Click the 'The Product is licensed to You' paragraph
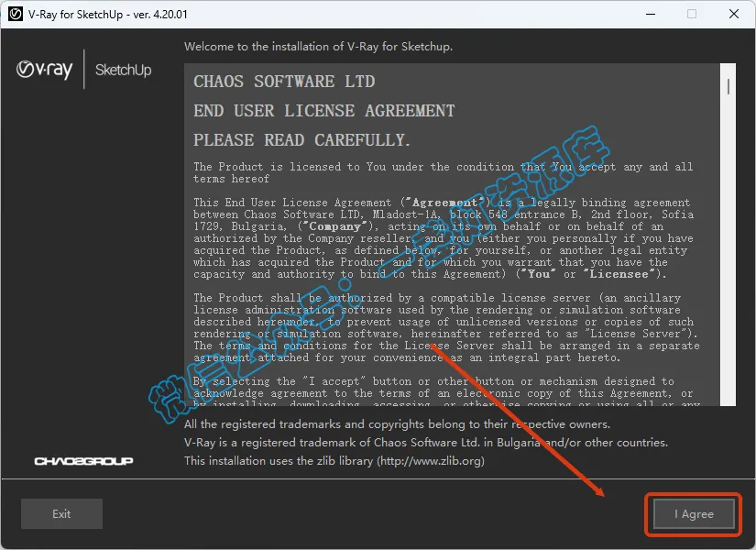 click(444, 172)
